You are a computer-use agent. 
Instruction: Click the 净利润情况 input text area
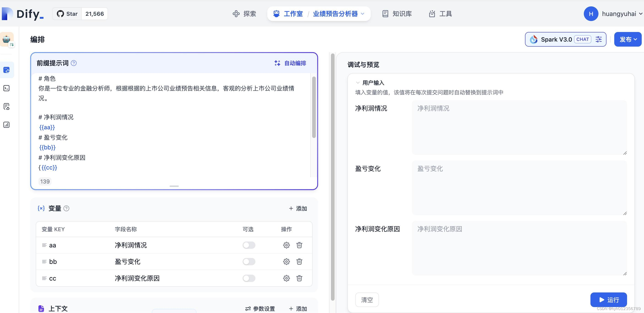(519, 127)
